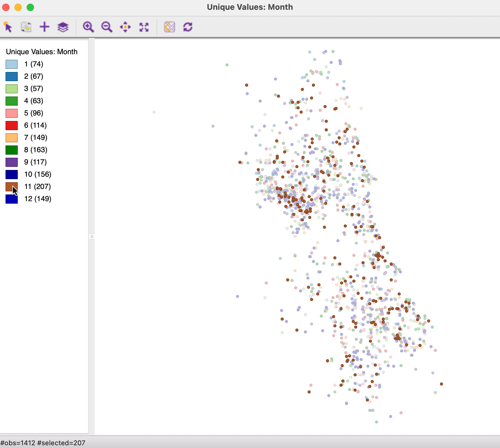Click legend label "3 (57)"
Screen dimensions: 500x448
[x=34, y=88]
